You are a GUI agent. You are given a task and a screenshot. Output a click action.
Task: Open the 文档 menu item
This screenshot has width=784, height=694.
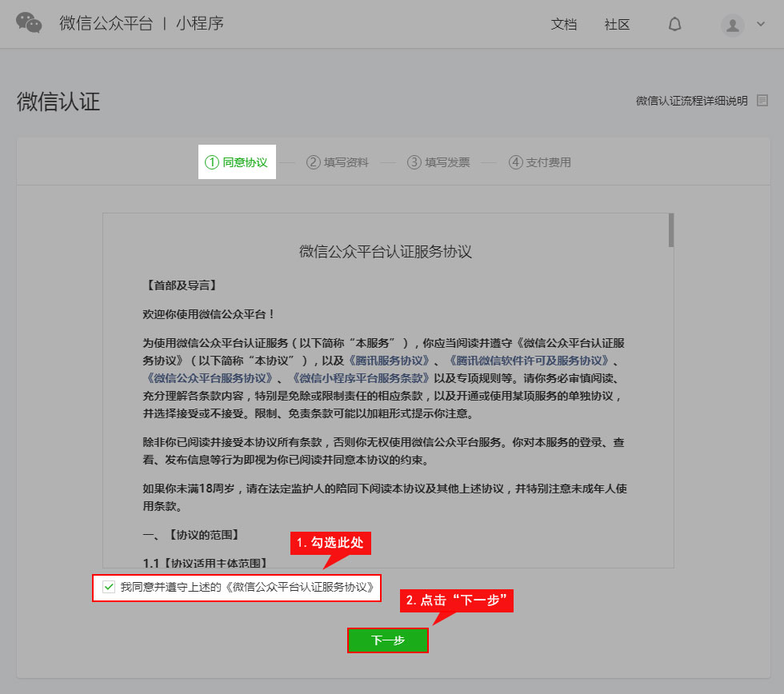point(563,25)
